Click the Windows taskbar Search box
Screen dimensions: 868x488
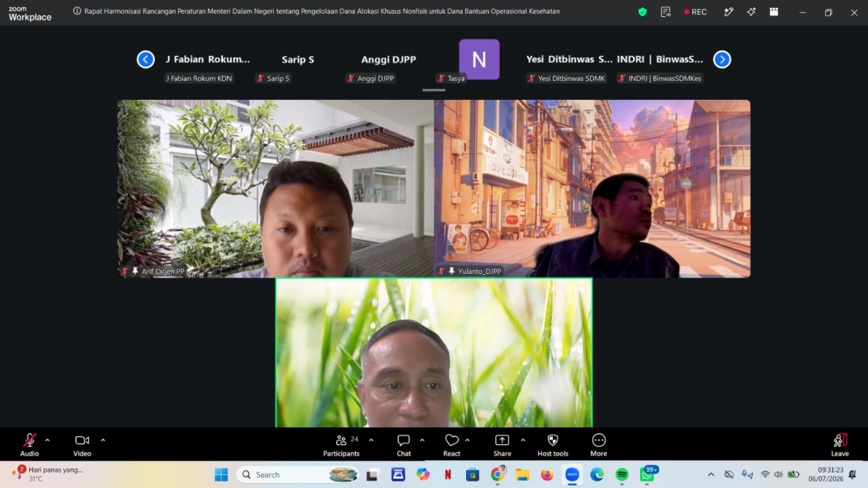297,475
